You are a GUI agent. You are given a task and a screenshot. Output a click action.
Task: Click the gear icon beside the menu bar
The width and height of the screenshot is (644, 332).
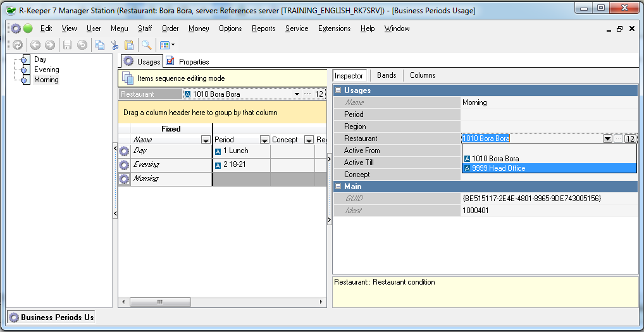point(16,28)
